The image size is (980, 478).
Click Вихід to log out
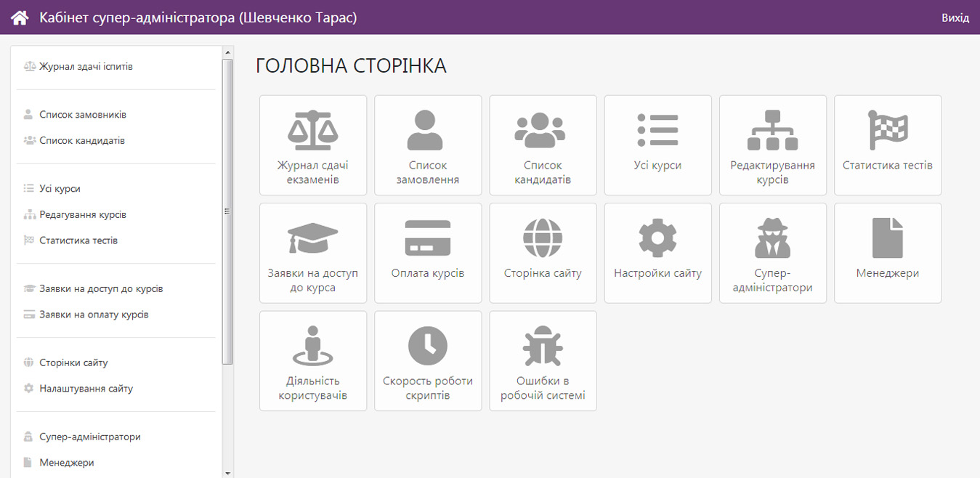tap(955, 17)
